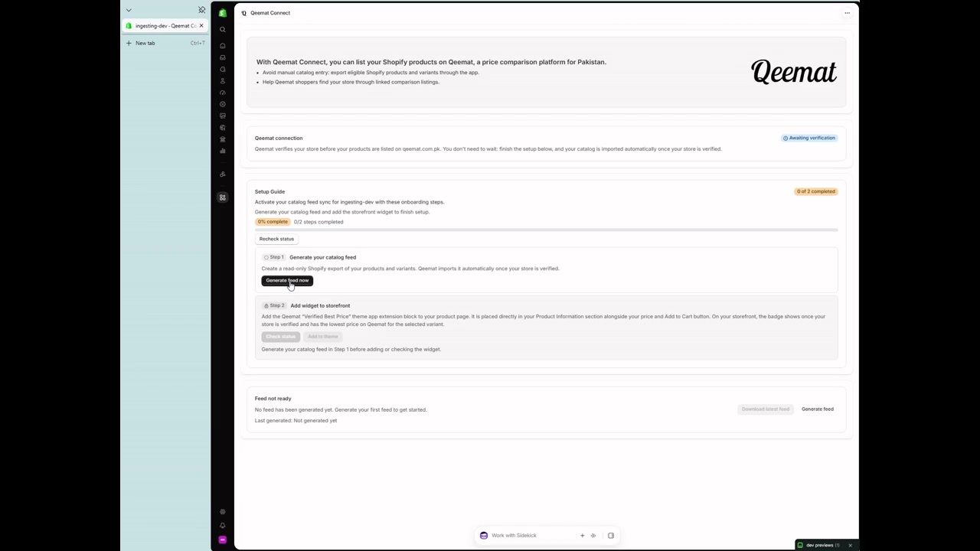
Task: Click Generate feed in the Feed not ready card
Action: click(x=818, y=409)
